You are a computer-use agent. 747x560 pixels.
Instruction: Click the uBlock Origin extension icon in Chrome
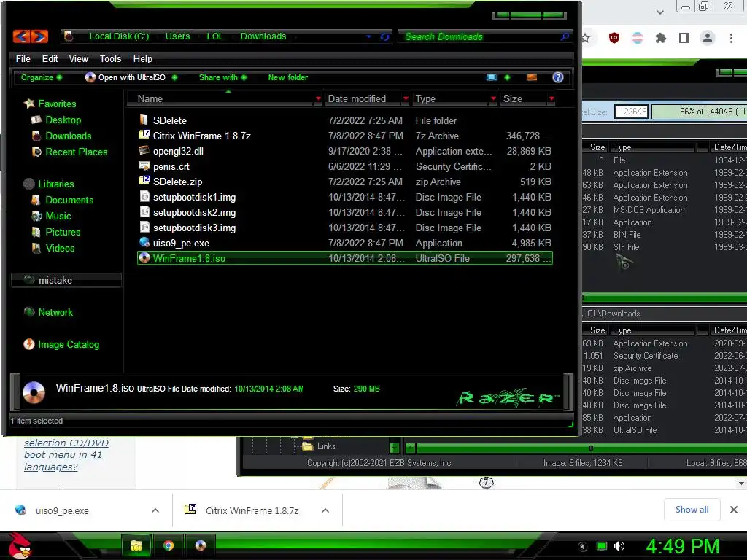point(614,38)
